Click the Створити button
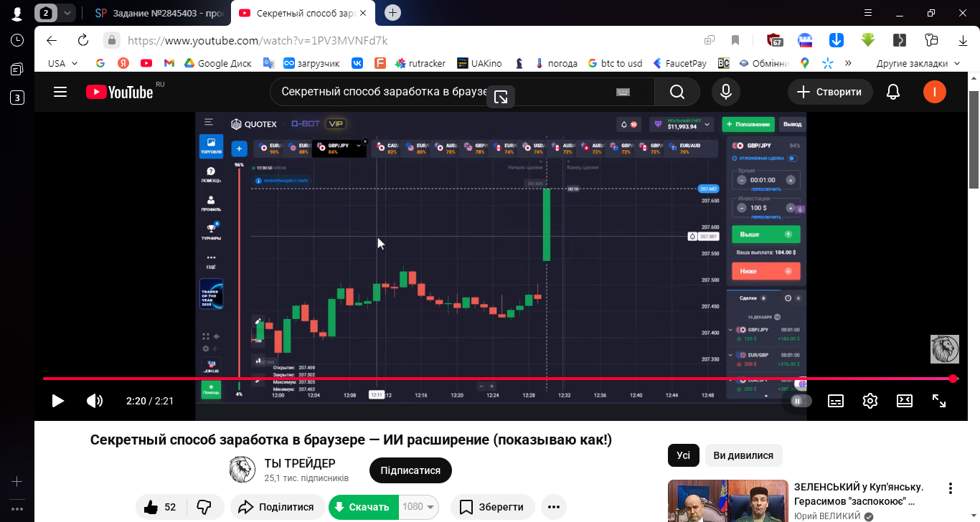Viewport: 980px width, 522px height. (830, 92)
